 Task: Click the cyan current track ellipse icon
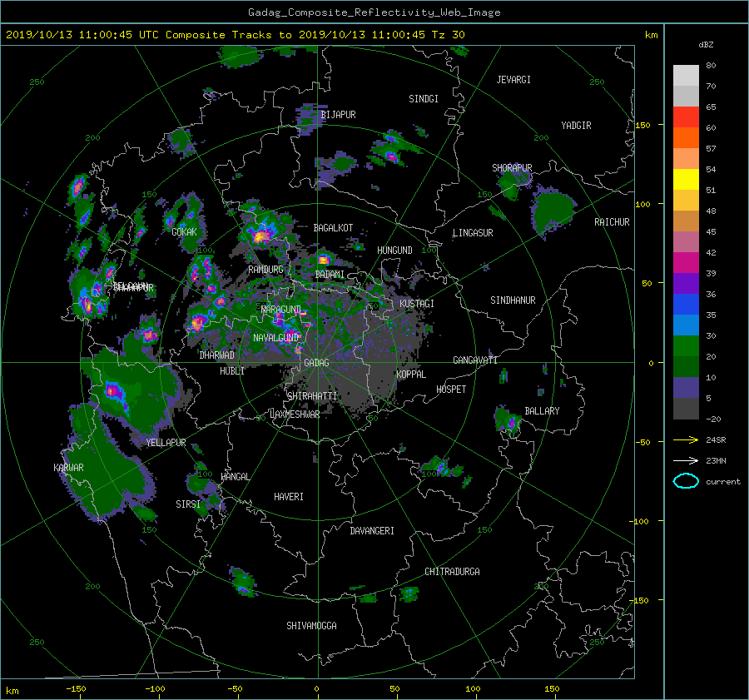point(686,481)
